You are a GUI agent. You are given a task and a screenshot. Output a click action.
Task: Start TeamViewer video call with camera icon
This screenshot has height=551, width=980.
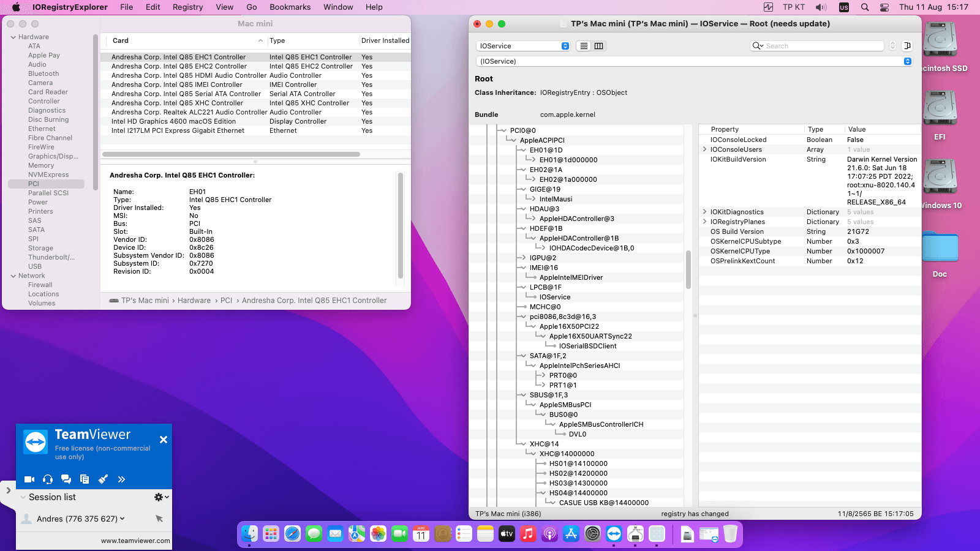(29, 479)
